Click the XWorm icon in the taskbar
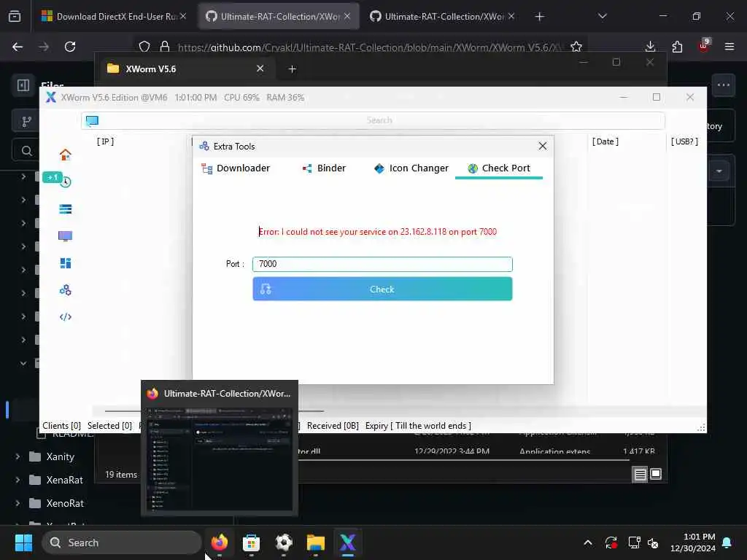747x560 pixels. (348, 542)
